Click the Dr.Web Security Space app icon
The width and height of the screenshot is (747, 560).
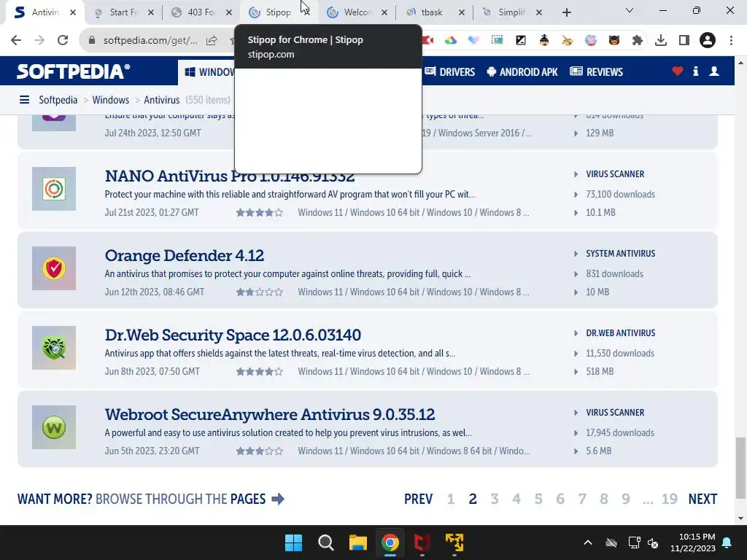click(54, 348)
